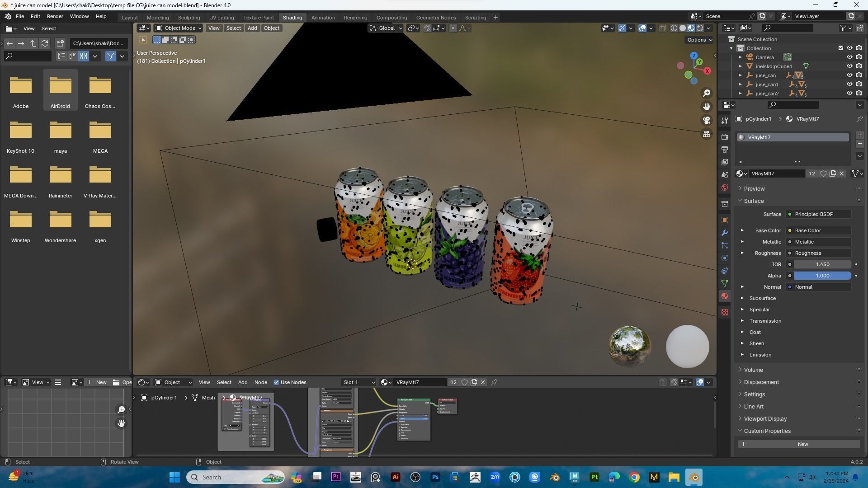Switch to rendered viewport shading
This screenshot has height=488, width=868.
pyautogui.click(x=700, y=28)
